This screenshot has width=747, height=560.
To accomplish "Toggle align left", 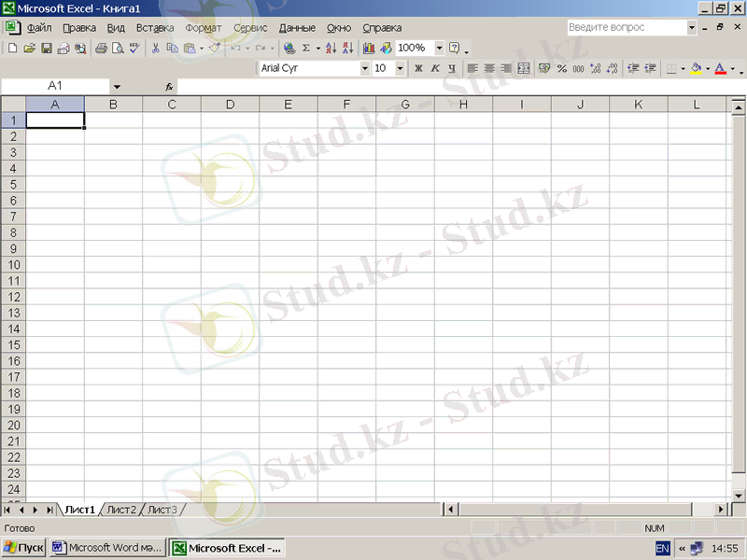I will point(472,68).
